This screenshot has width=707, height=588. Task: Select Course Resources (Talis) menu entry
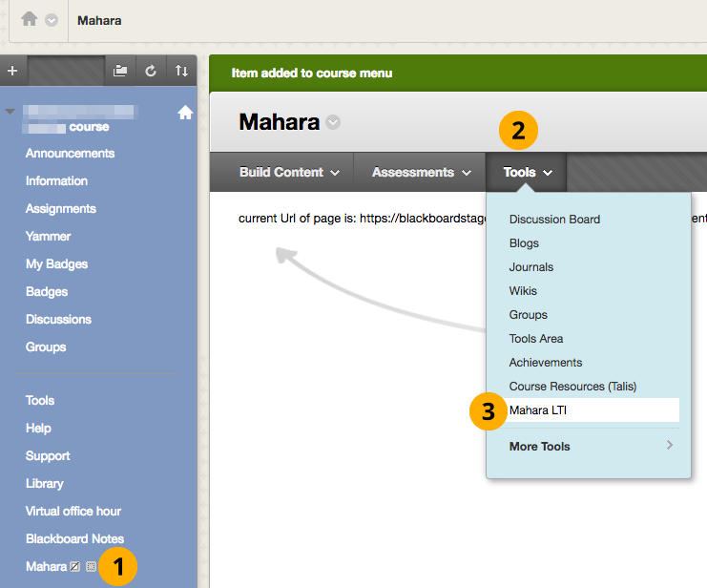[572, 387]
